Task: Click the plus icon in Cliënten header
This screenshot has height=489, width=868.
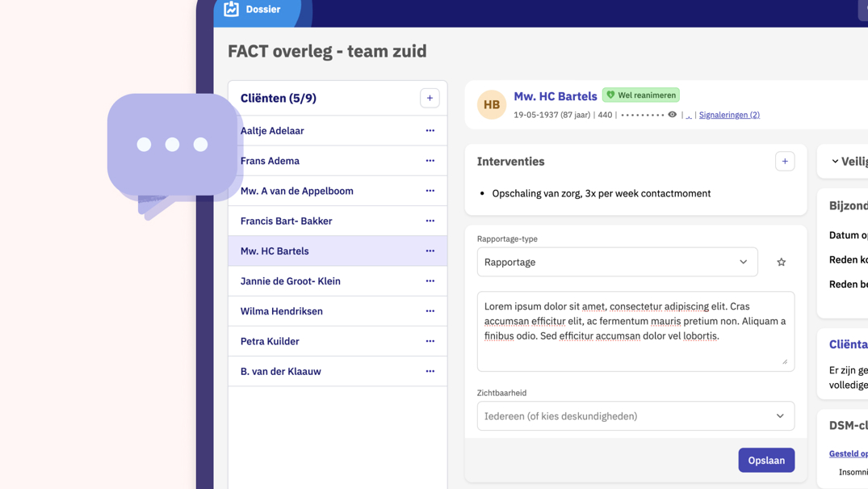Action: coord(430,99)
